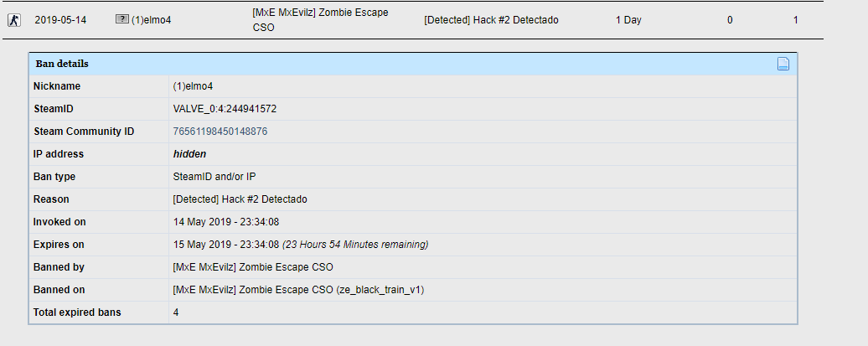868x346 pixels.
Task: Click the two-line server name in ban list row
Action: coord(320,20)
